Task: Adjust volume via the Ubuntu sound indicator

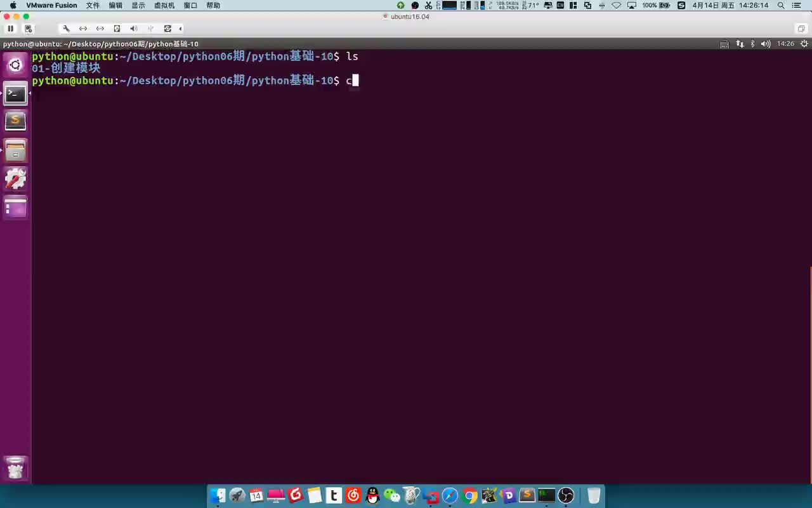Action: click(766, 44)
